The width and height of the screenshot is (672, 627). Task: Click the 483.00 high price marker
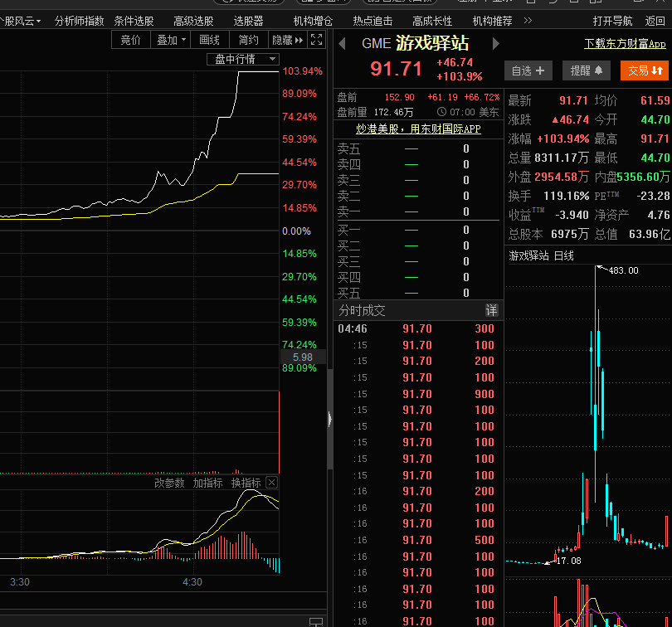[x=623, y=270]
